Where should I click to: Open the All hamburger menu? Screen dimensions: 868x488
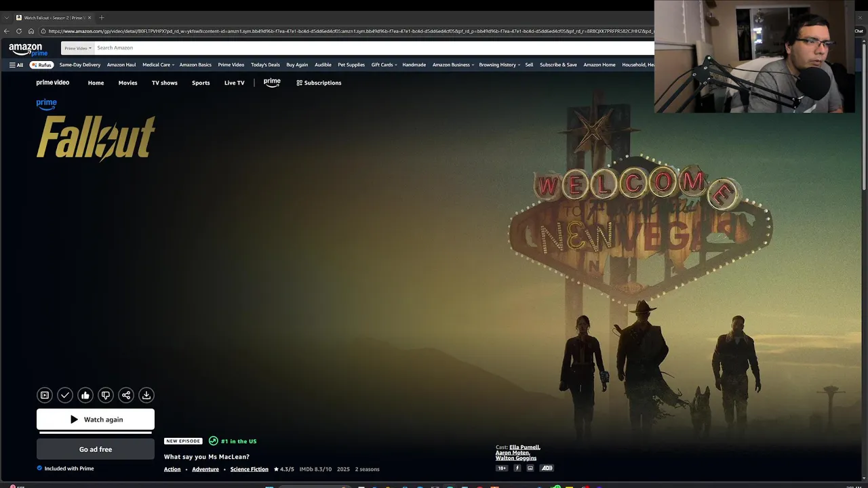[16, 65]
